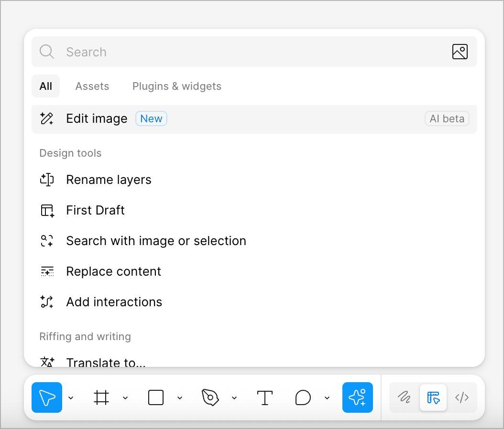
Task: Expand the Move tool dropdown arrow
Action: coord(71,397)
